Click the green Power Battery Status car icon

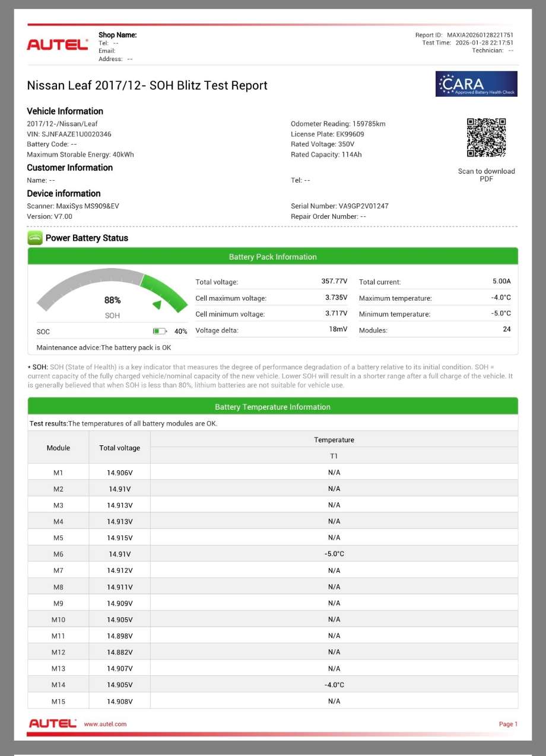click(35, 238)
